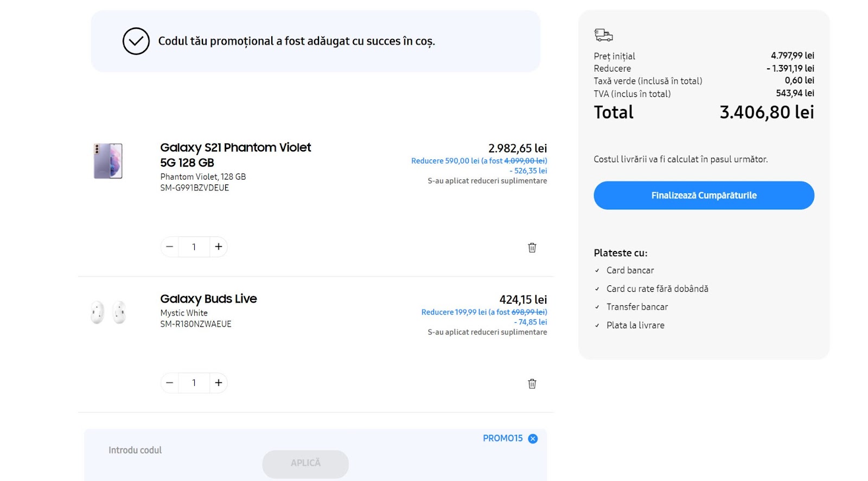Viewport: 868px width, 481px height.
Task: Click the 'Mystic White' color text
Action: click(x=184, y=313)
